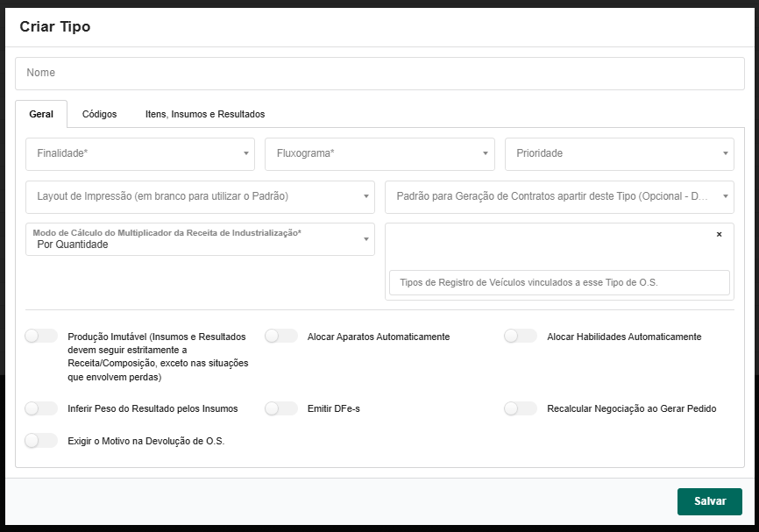Enable Inferir Peso do Resultado pelos Insumos

[41, 408]
